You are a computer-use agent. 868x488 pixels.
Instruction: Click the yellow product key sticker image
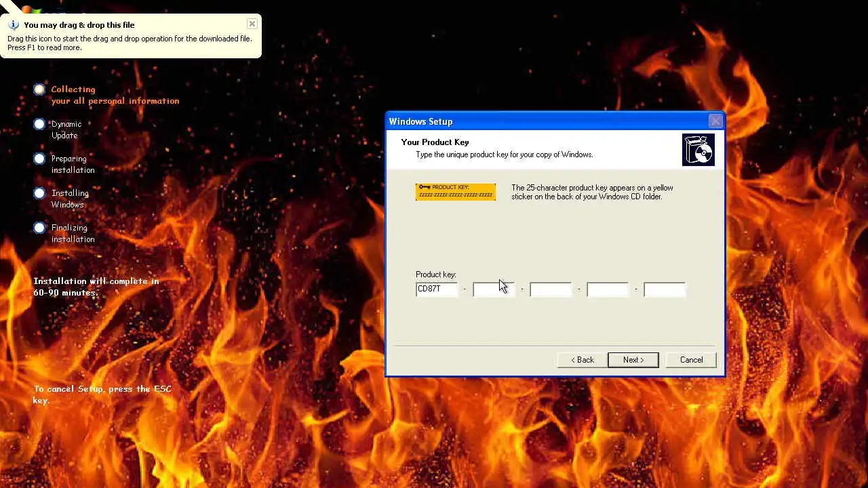tap(456, 192)
